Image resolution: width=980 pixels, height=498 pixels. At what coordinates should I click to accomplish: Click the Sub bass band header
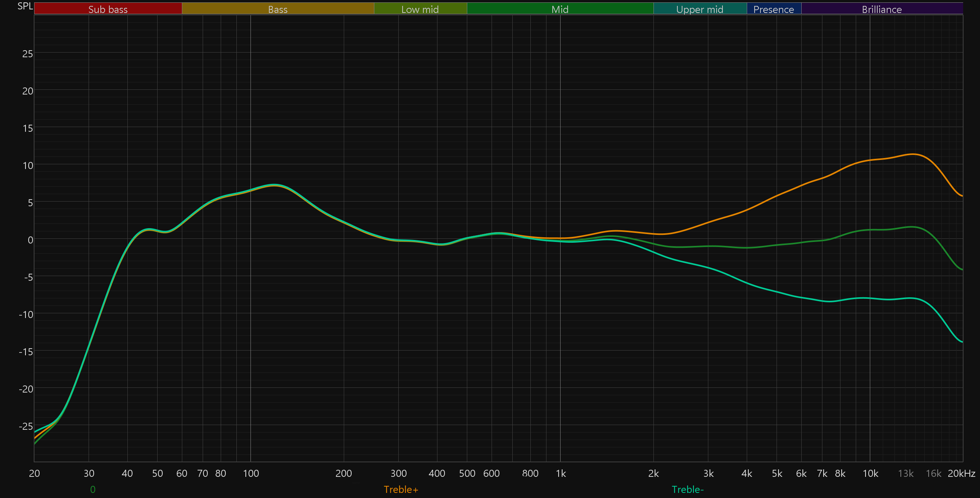pos(108,9)
